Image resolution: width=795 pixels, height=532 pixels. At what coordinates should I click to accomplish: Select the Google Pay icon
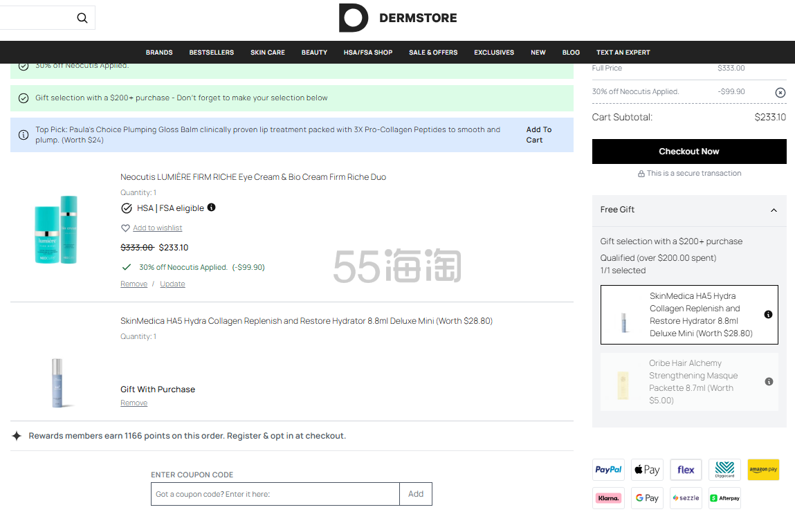(x=647, y=498)
